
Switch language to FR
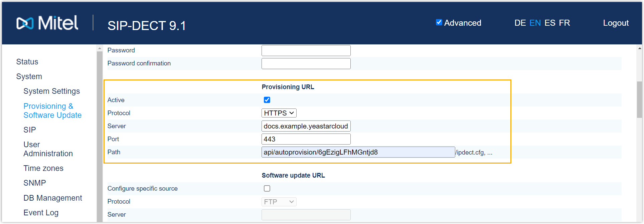[x=564, y=23]
